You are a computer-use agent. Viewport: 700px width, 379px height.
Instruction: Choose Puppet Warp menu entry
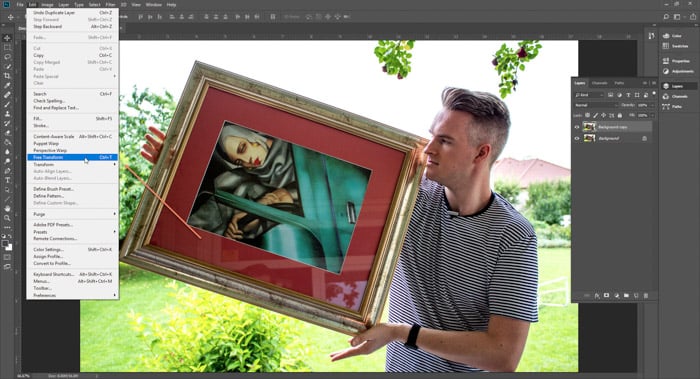(x=72, y=143)
